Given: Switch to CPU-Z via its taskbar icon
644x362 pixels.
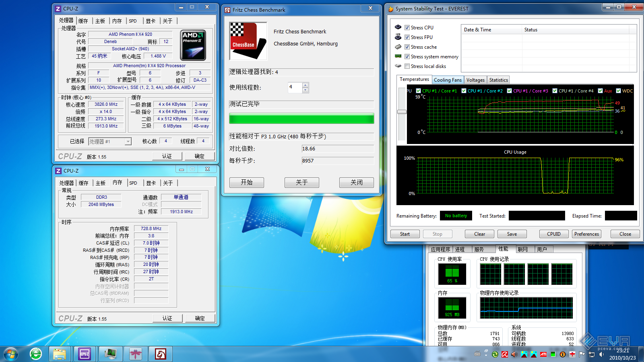Looking at the screenshot, I should tap(85, 354).
